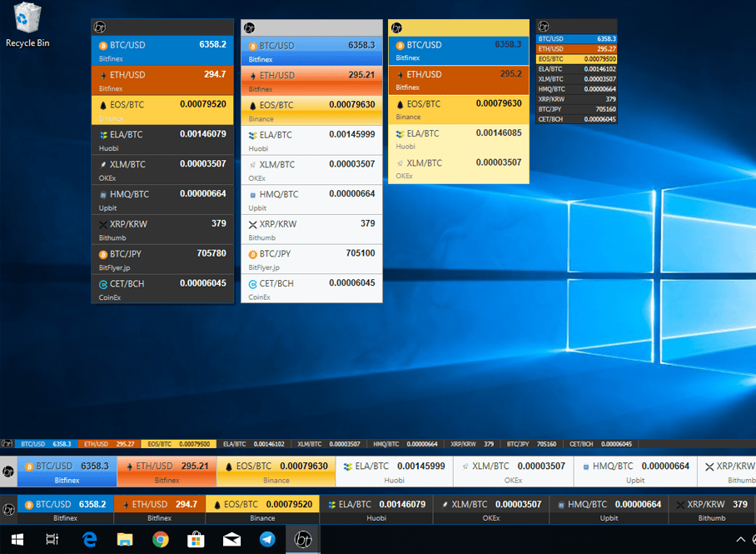Open the Windows Start menu
The width and height of the screenshot is (756, 554).
[x=17, y=539]
